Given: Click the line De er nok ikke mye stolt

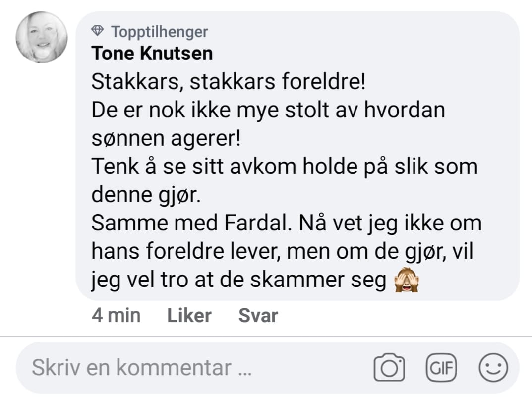Looking at the screenshot, I should [268, 110].
